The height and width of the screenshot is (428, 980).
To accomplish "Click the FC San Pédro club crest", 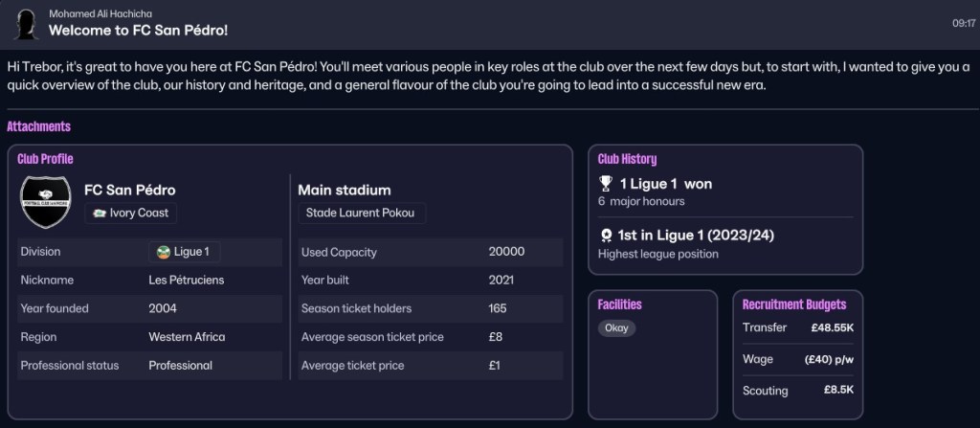I will pos(46,201).
